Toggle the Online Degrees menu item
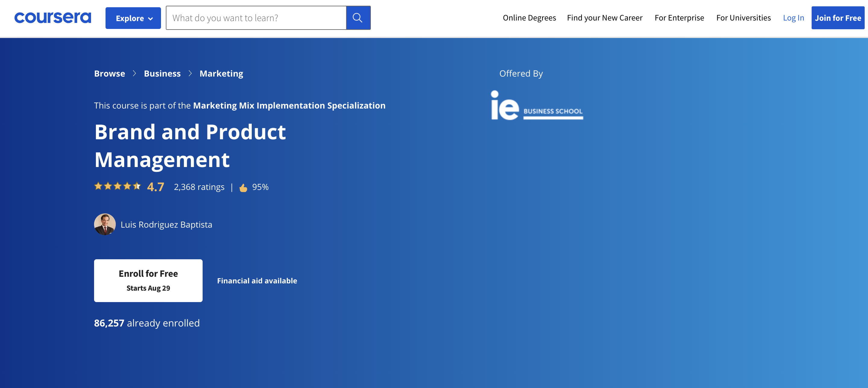The width and height of the screenshot is (868, 388). 529,17
